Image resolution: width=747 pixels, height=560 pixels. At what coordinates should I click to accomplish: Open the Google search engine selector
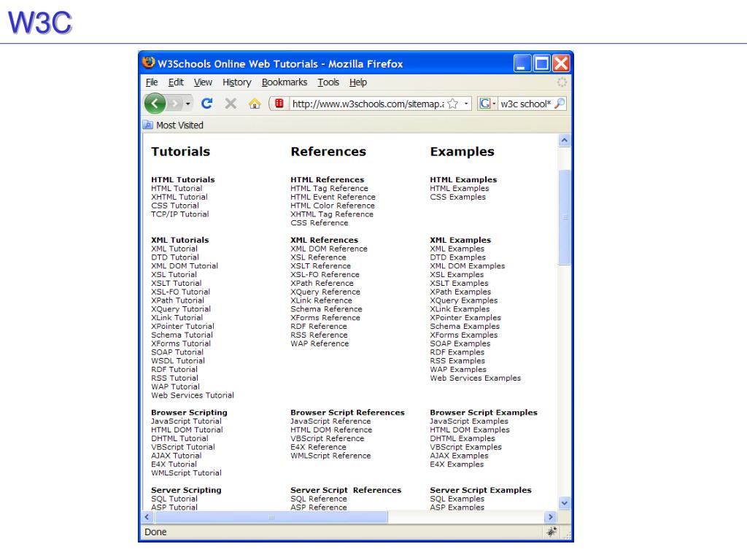point(487,104)
